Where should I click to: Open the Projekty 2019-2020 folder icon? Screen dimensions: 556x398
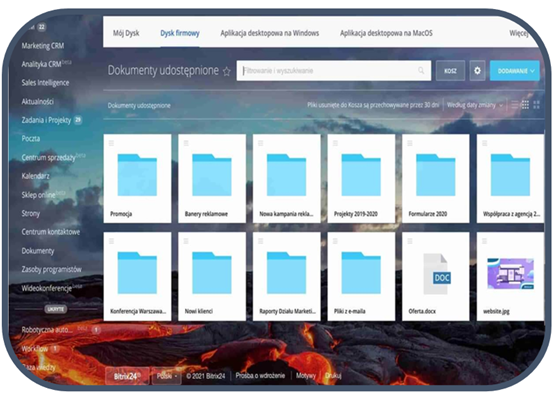361,175
